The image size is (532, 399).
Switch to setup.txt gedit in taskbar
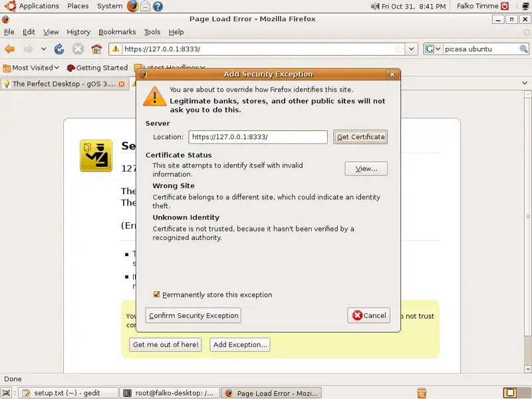tap(68, 393)
